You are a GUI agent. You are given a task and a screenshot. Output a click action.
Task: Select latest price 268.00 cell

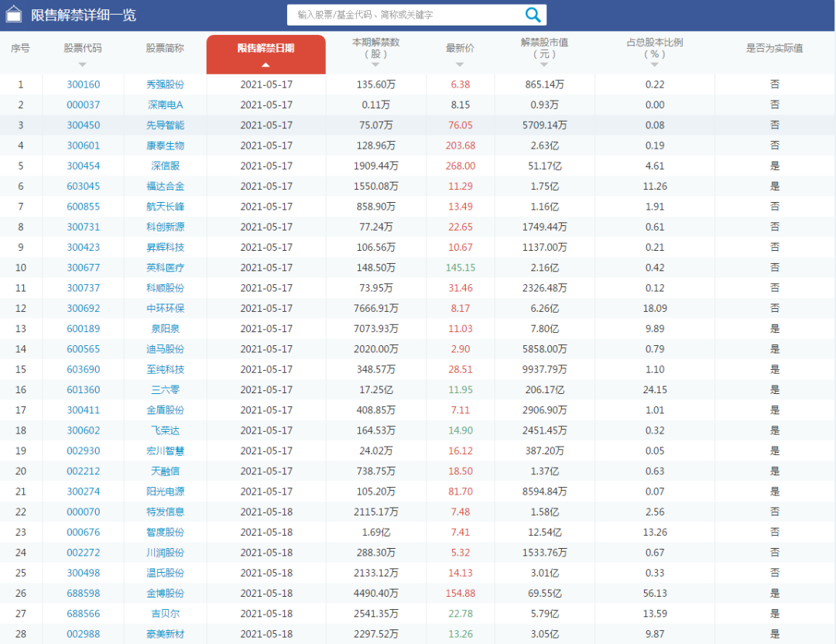click(460, 166)
